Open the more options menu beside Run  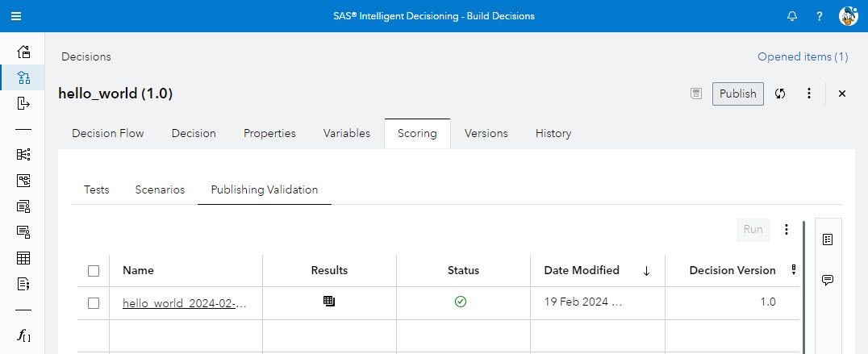tap(787, 230)
